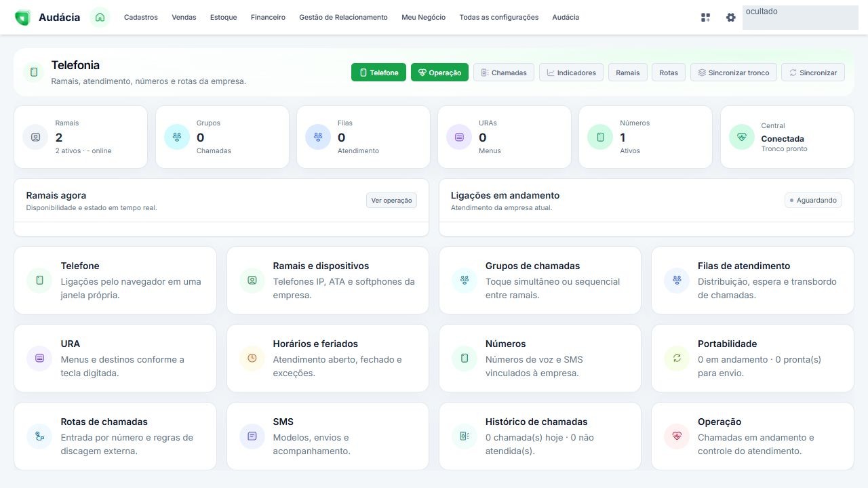The image size is (868, 488).
Task: Click the Filas stat card icon
Action: (318, 137)
